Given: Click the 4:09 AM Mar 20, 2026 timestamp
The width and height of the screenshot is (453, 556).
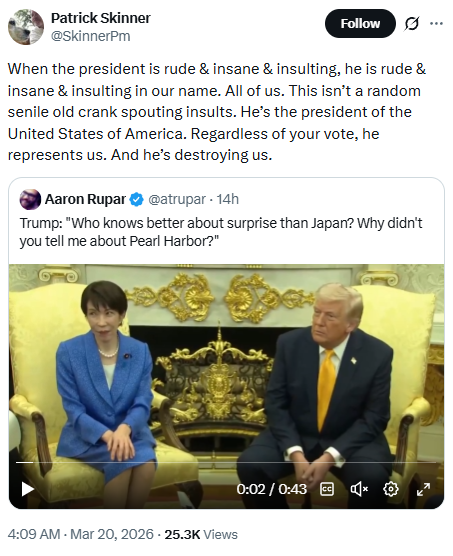Looking at the screenshot, I should [x=81, y=534].
